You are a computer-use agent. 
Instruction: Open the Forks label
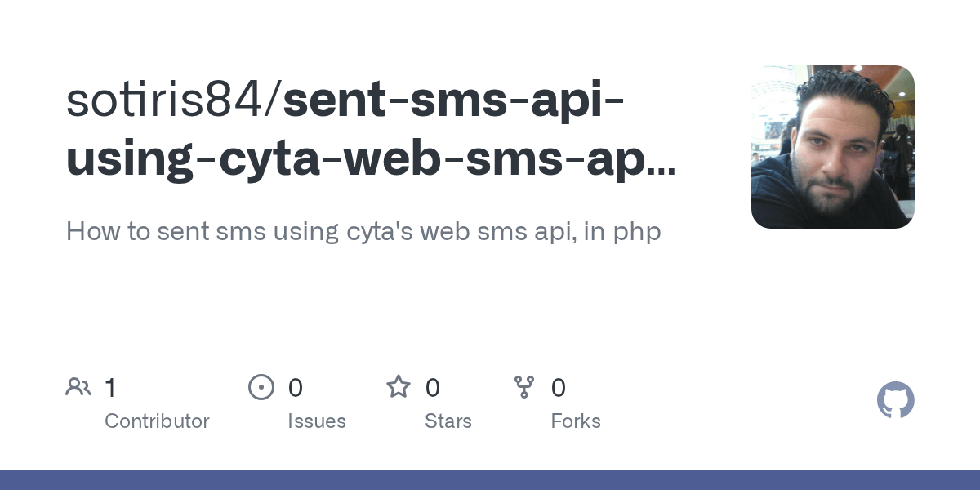pos(576,421)
